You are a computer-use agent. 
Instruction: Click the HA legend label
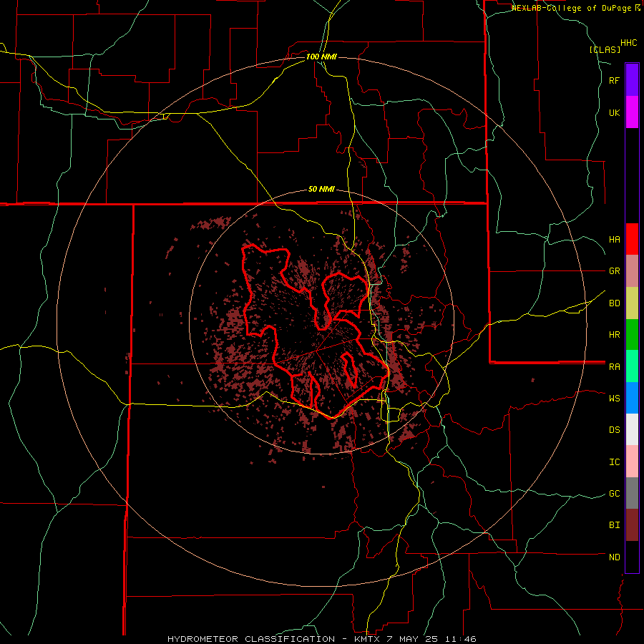pyautogui.click(x=615, y=239)
